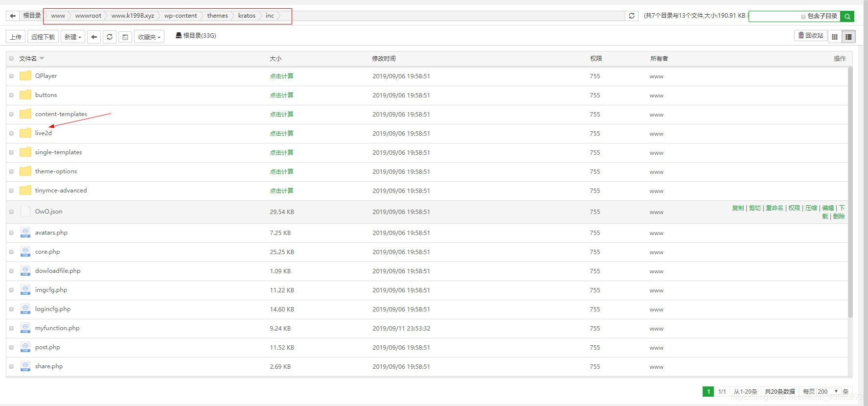Check the myfunction.php row checkbox
868x406 pixels.
coord(11,328)
